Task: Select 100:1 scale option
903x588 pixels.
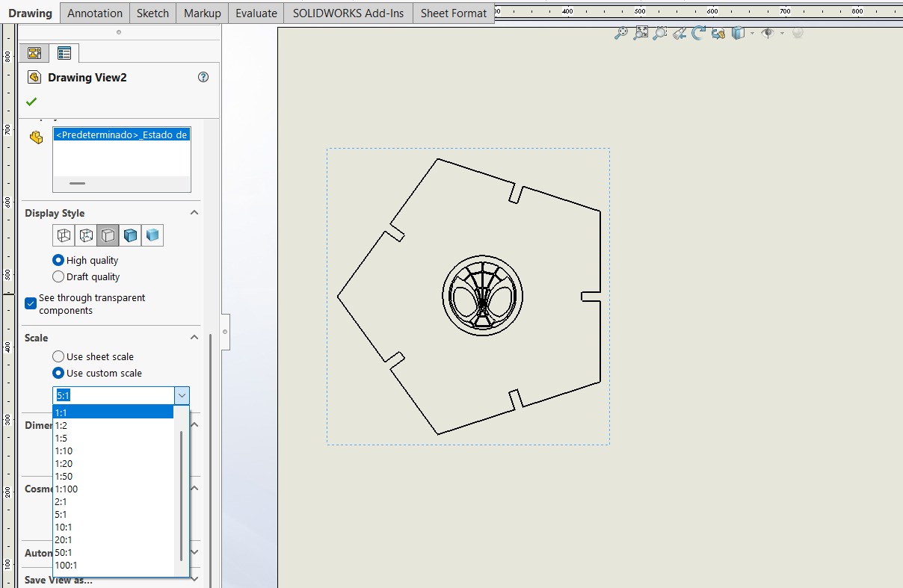Action: [x=113, y=565]
